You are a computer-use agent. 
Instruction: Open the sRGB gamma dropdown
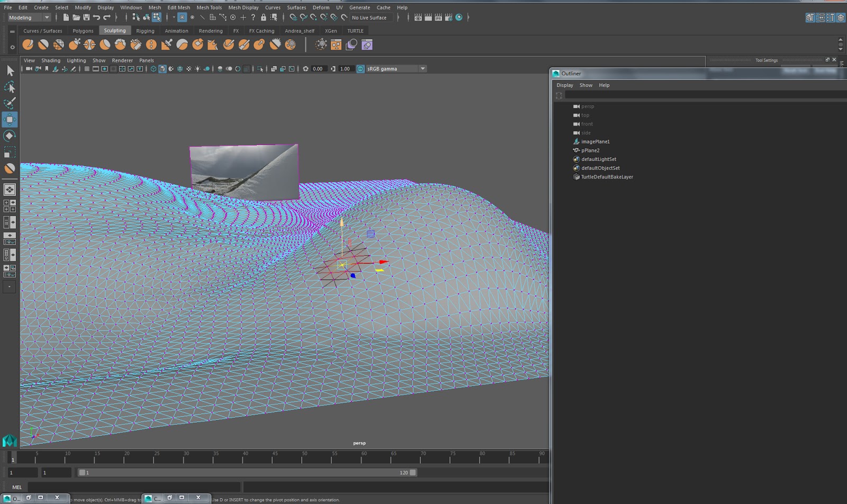422,68
